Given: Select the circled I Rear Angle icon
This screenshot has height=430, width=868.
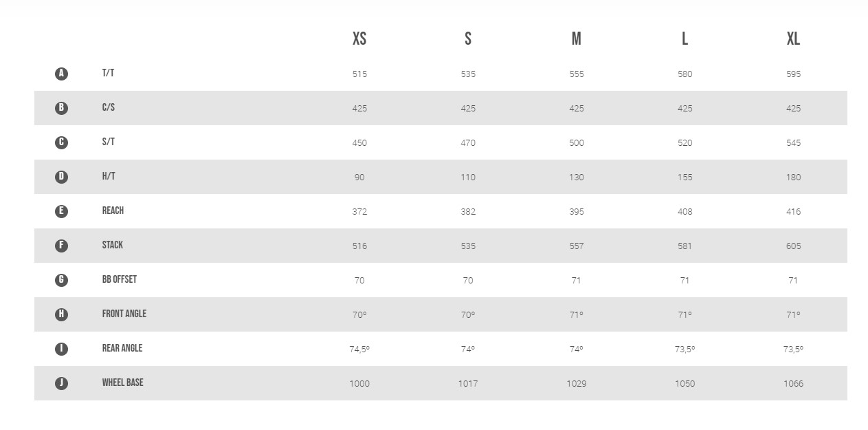Looking at the screenshot, I should point(61,349).
